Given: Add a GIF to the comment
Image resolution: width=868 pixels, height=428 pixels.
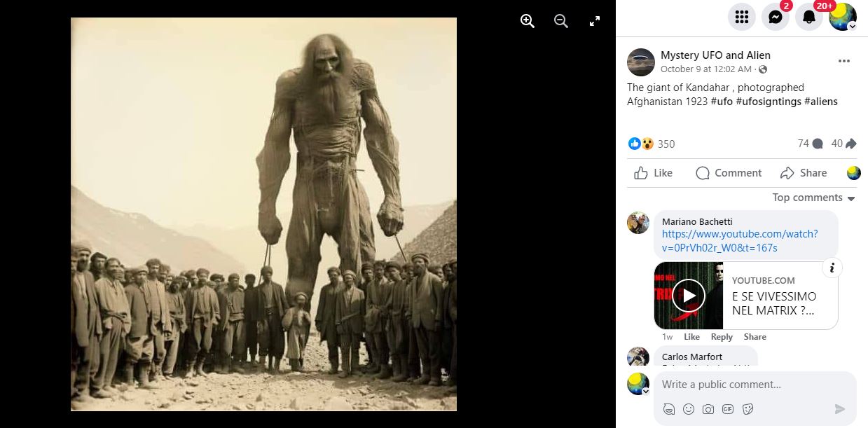Looking at the screenshot, I should click(728, 409).
